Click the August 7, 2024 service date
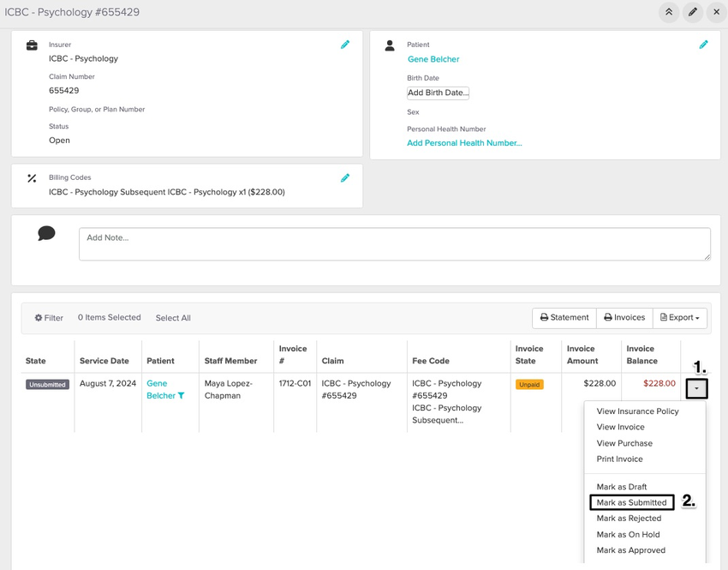Viewport: 728px width, 570px height. [x=108, y=384]
